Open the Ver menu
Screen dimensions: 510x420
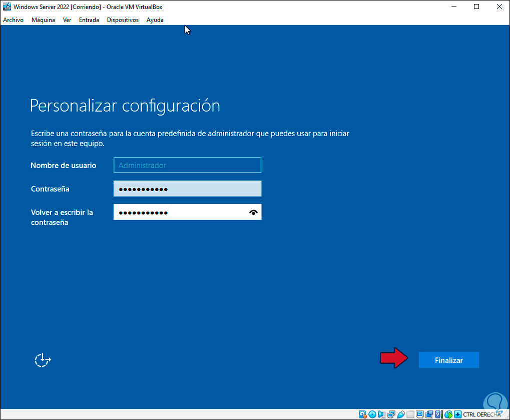pyautogui.click(x=67, y=20)
